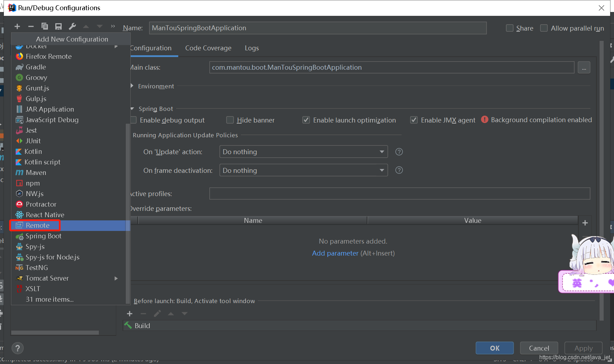Pick Gulp.js configuration type
Screen dimensions: 614x364
[70, 99]
